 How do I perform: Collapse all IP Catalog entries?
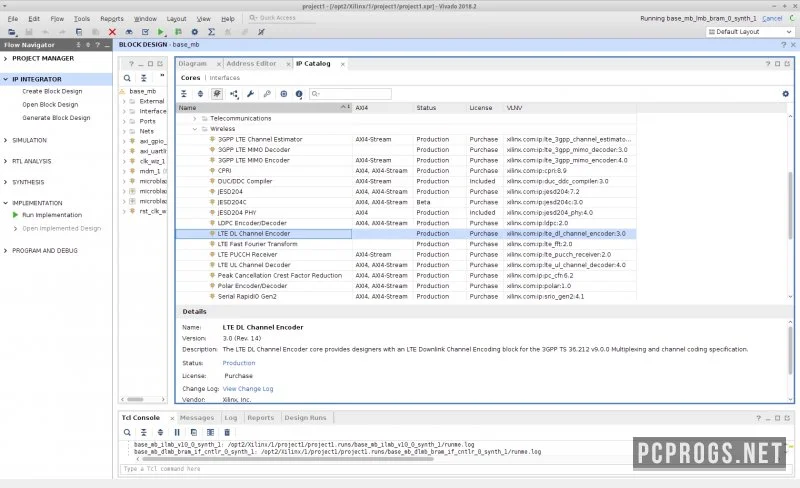(x=184, y=94)
